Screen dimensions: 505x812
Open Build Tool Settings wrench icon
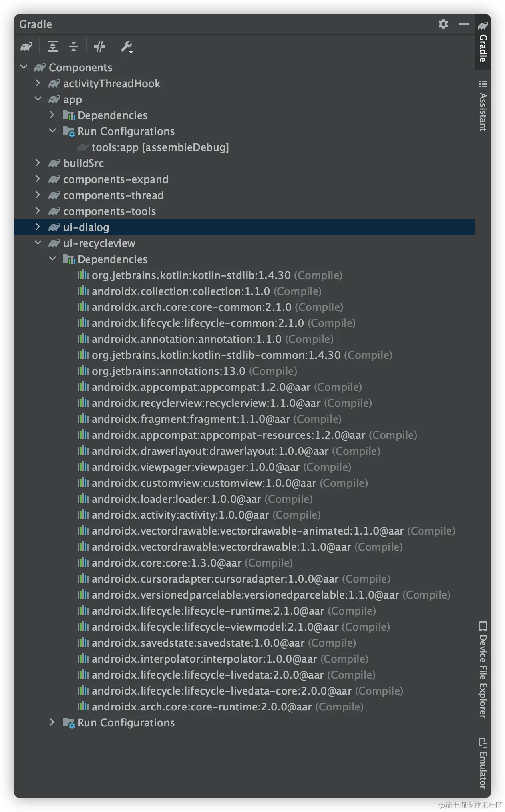[x=127, y=47]
